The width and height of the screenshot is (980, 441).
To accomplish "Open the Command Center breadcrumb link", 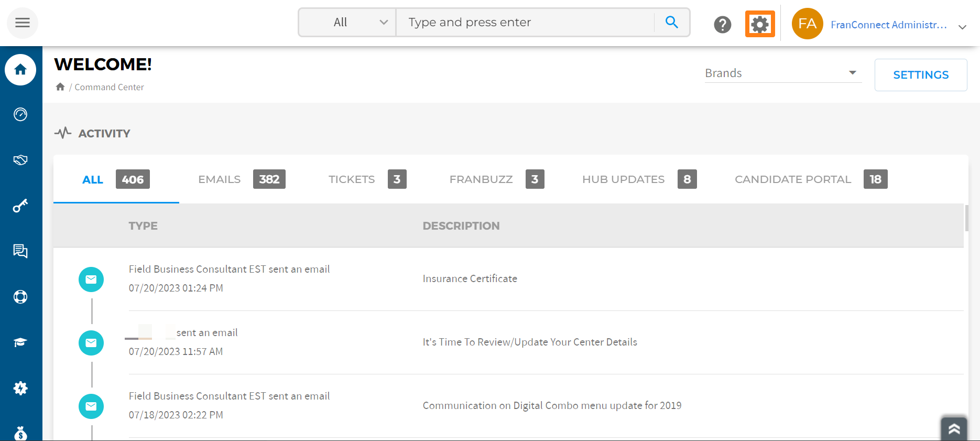I will 109,87.
